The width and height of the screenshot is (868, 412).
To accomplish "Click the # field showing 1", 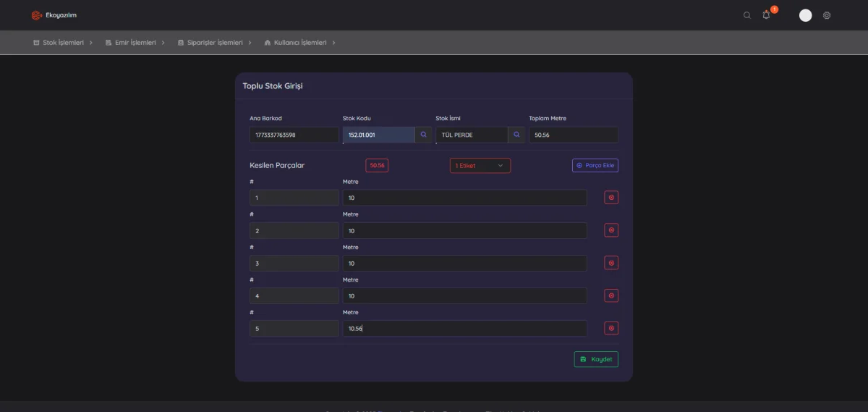I will 294,198.
